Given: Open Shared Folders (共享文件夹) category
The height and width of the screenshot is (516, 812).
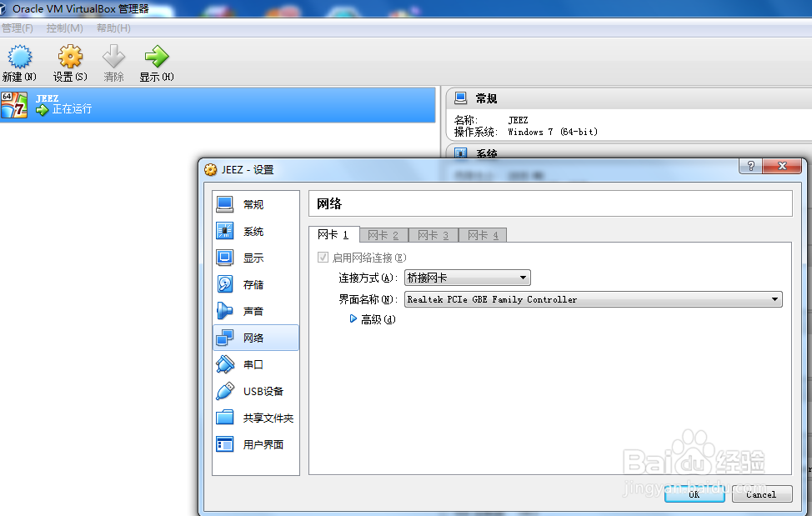Looking at the screenshot, I should [x=256, y=418].
